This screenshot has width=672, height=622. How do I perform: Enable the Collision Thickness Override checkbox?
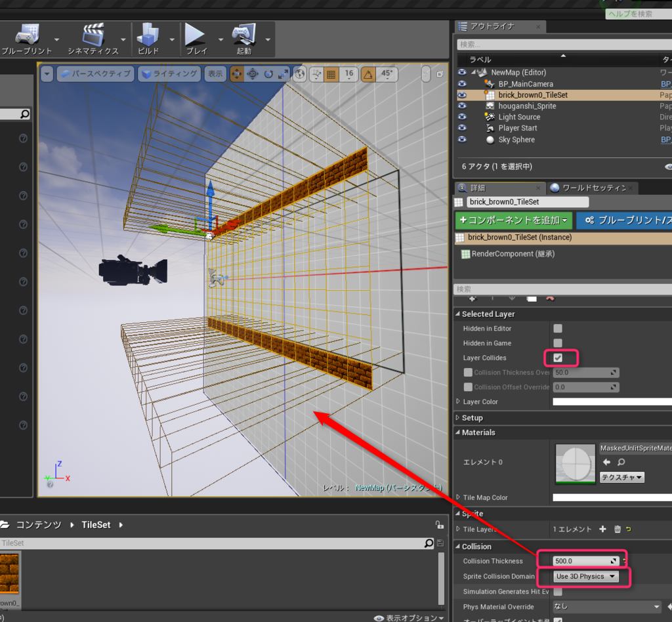click(468, 372)
